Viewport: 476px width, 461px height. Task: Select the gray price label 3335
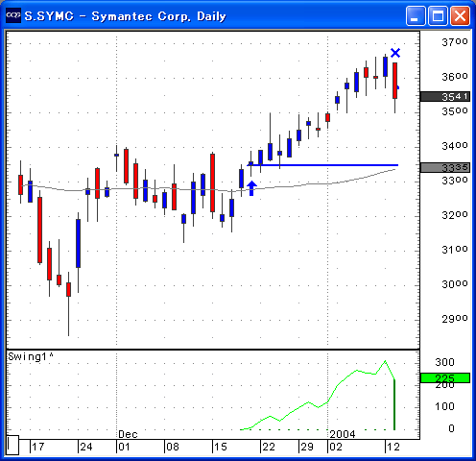pyautogui.click(x=445, y=167)
